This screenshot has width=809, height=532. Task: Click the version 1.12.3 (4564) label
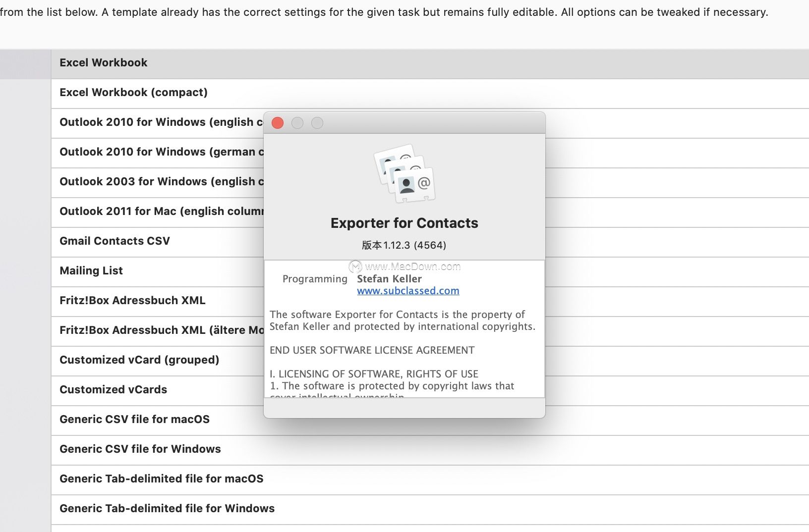(404, 245)
